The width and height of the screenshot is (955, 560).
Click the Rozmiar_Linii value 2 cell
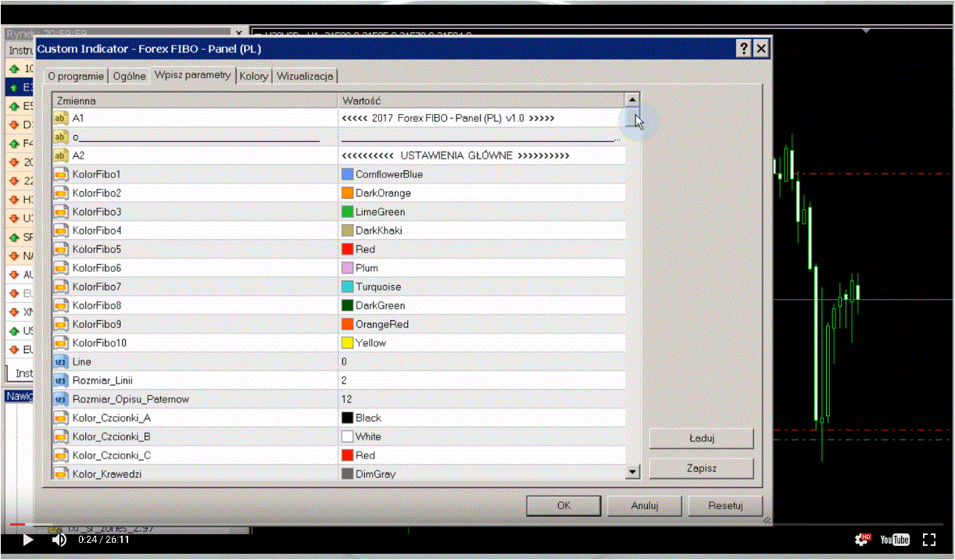(481, 380)
